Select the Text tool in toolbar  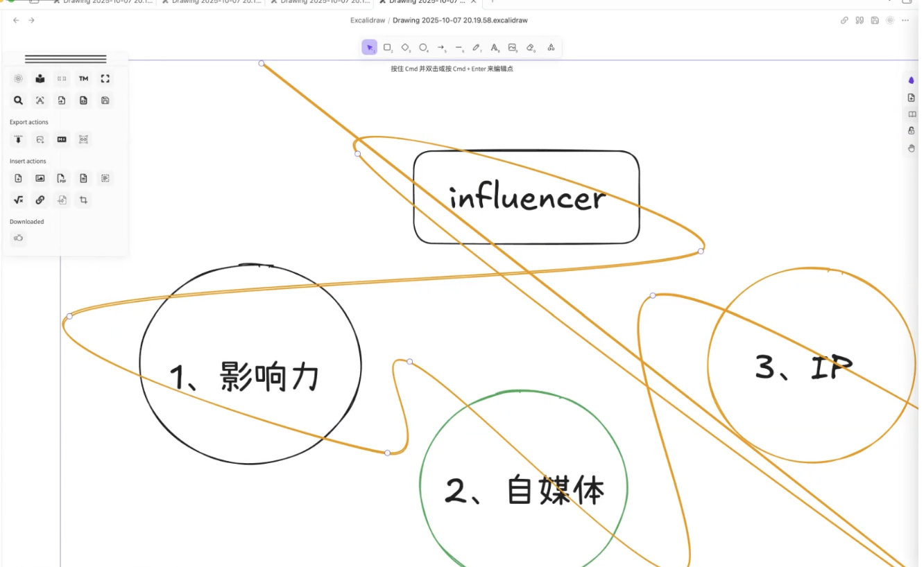coord(495,48)
